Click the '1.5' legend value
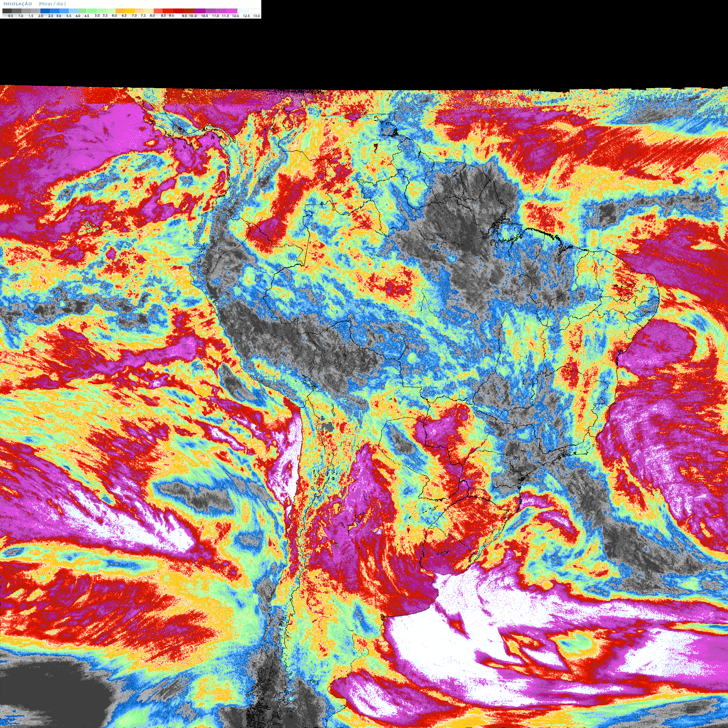 point(31,16)
